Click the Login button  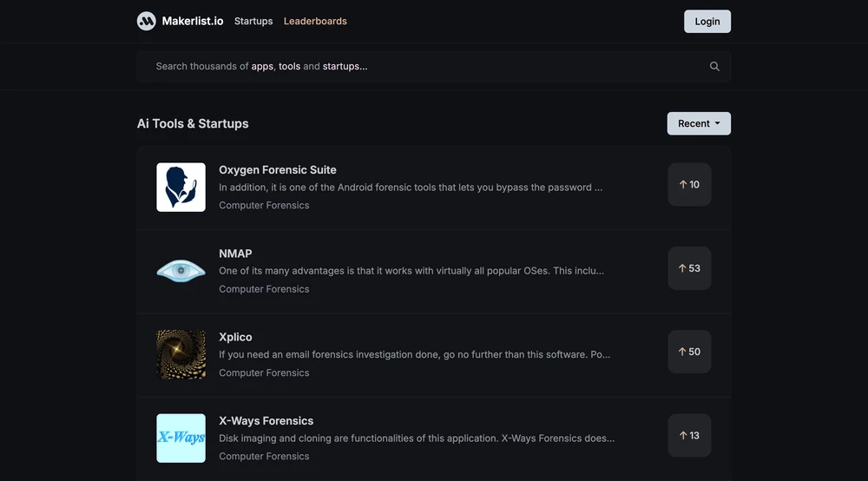click(707, 21)
